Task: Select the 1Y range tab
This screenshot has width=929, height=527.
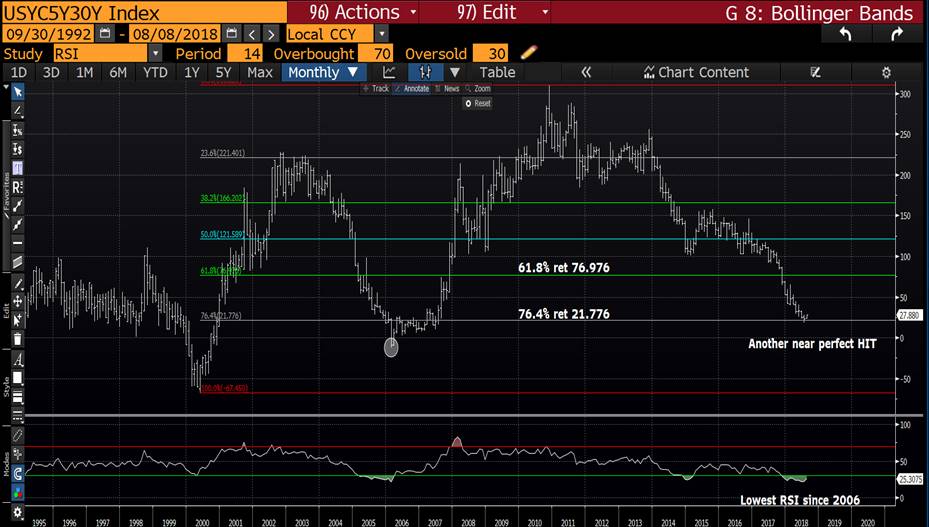Action: 191,72
